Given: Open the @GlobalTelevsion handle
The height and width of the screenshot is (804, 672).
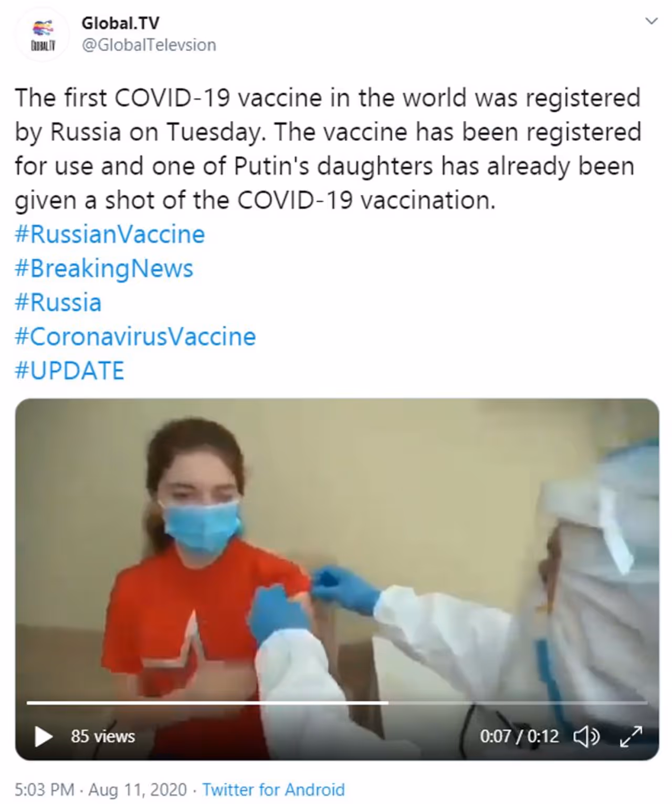Looking at the screenshot, I should [x=149, y=45].
